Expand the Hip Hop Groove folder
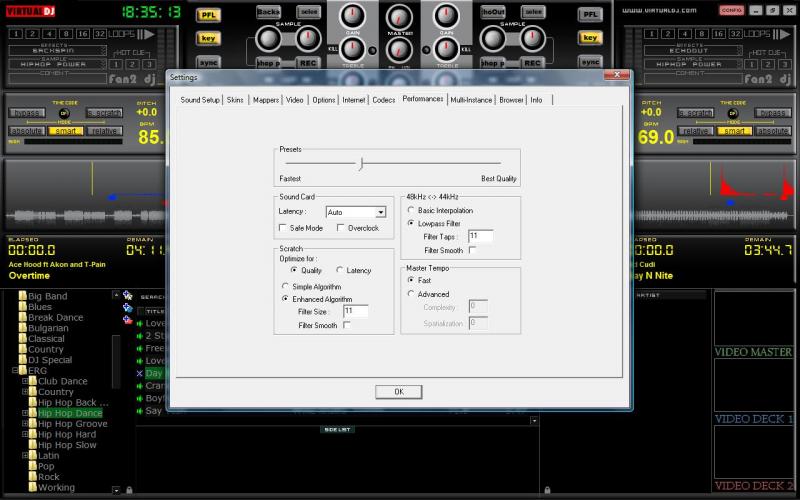This screenshot has width=800, height=500. 24,423
